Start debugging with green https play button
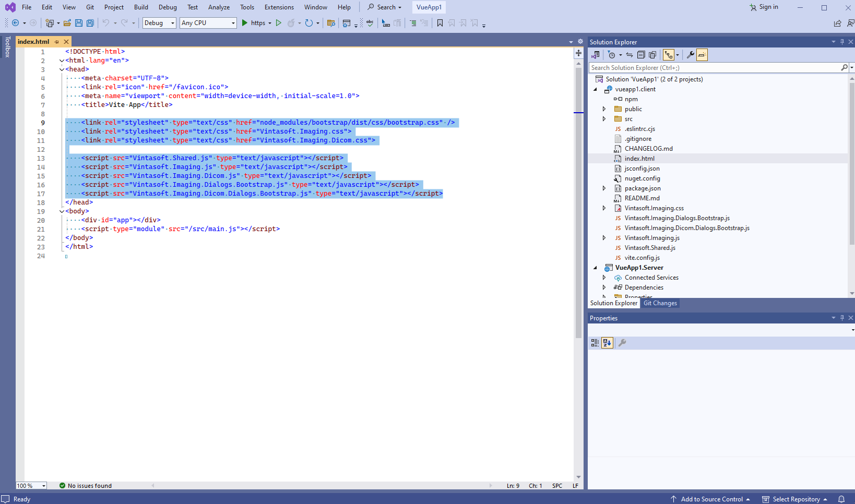855x504 pixels. pyautogui.click(x=245, y=23)
